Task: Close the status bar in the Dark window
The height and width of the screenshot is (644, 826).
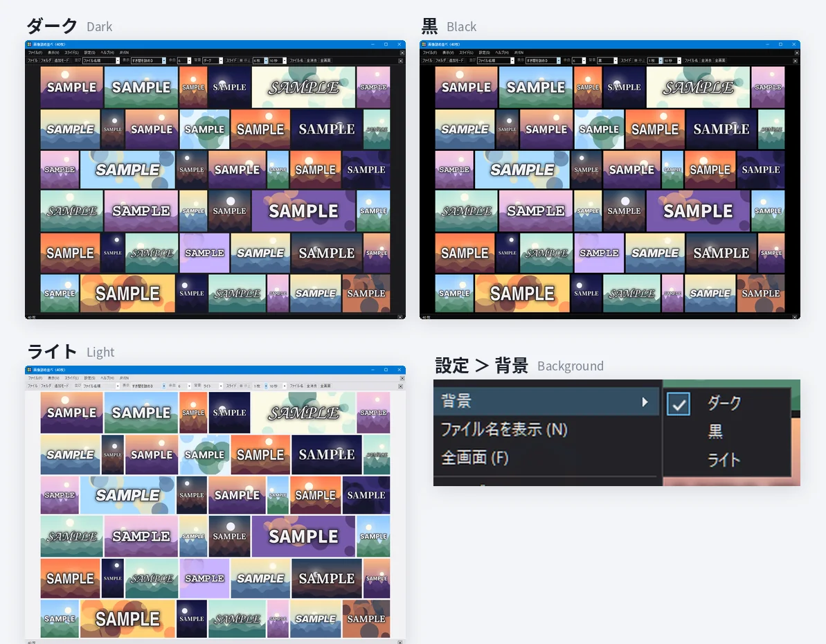Action: [x=400, y=316]
